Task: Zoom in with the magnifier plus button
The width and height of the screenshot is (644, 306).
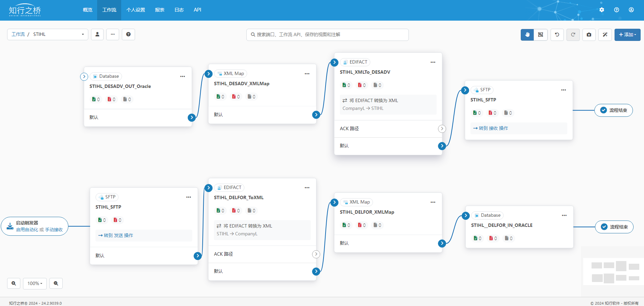Action: tap(14, 283)
